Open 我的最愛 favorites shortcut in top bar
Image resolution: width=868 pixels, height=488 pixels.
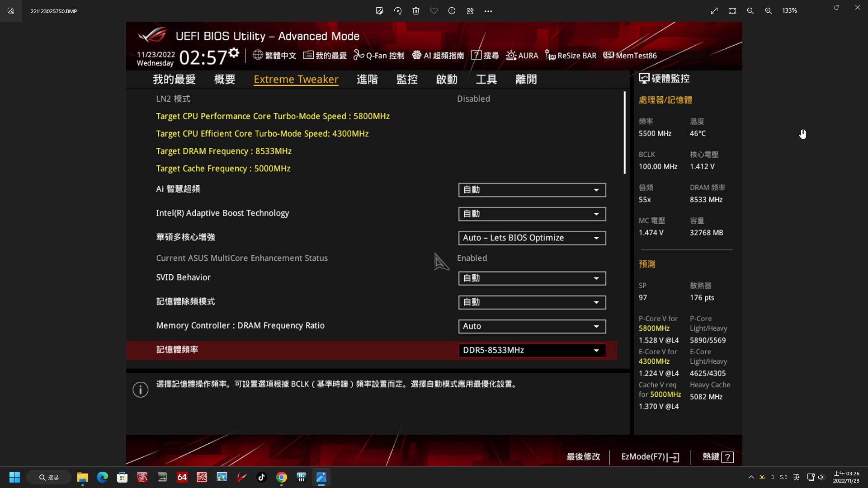325,55
